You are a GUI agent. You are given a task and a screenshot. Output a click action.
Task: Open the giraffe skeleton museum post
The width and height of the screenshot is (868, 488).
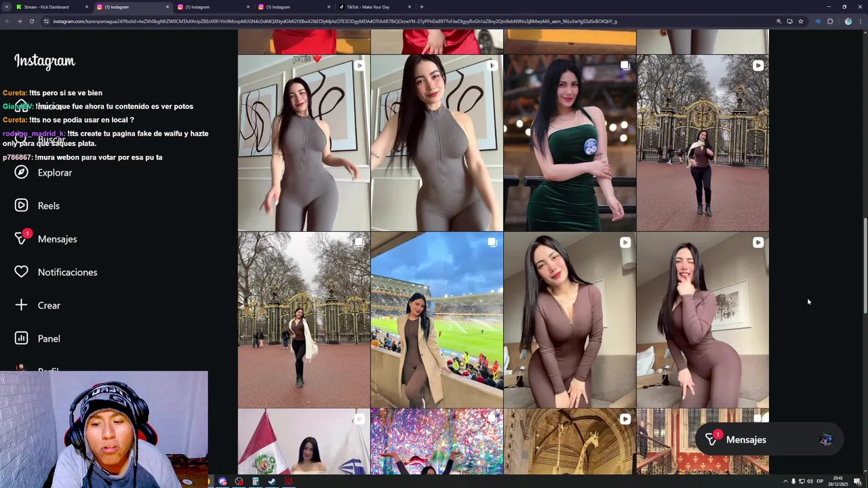tap(570, 441)
